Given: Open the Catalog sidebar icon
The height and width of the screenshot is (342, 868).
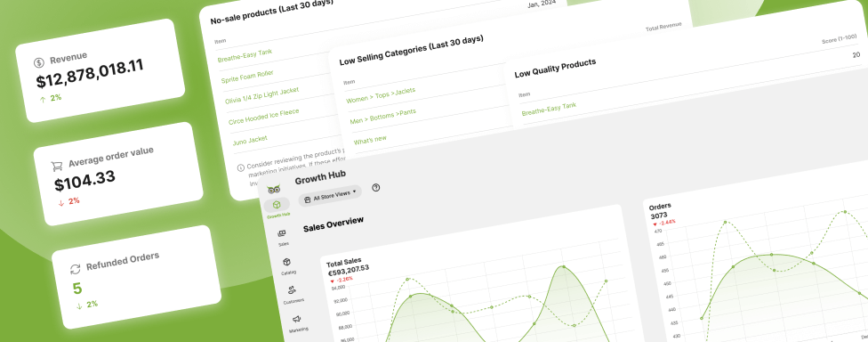Looking at the screenshot, I should (287, 265).
